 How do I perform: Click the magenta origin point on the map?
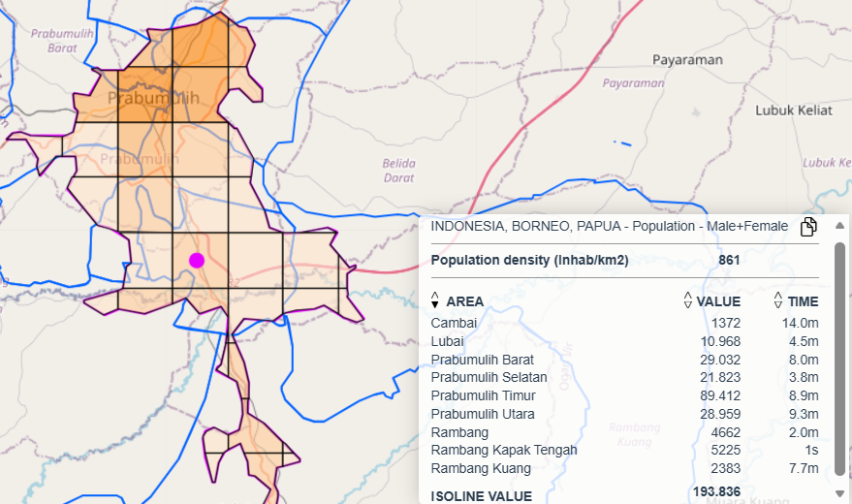point(197,261)
